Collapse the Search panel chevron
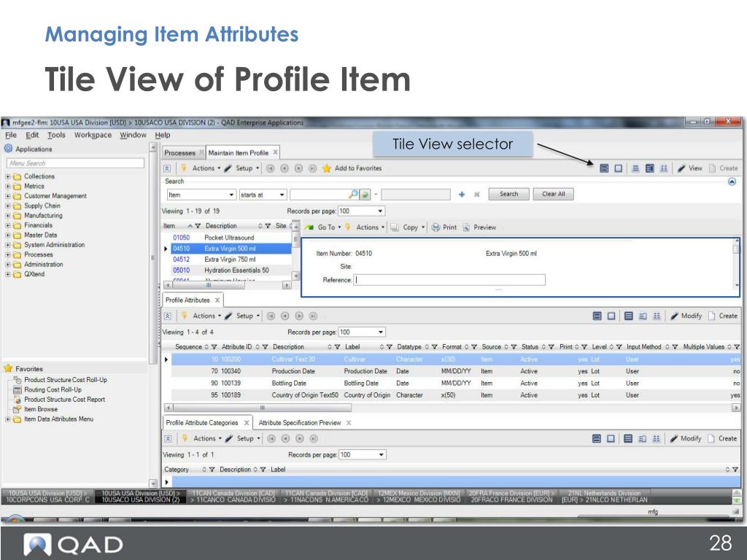 point(732,182)
